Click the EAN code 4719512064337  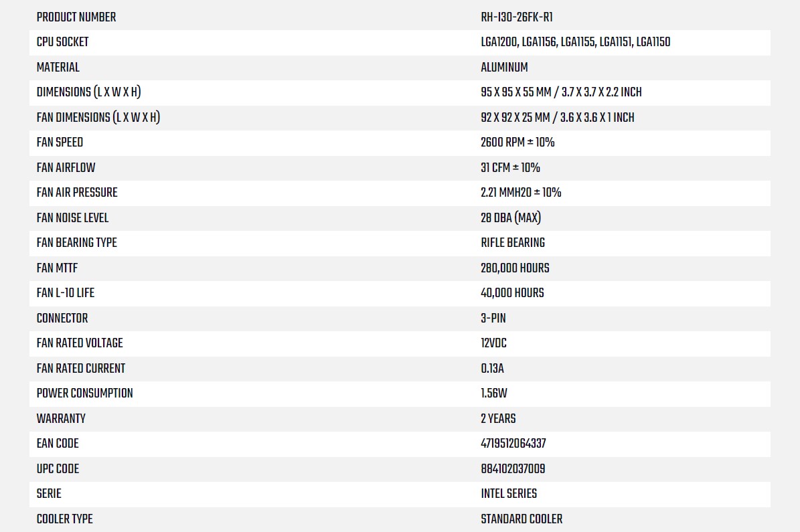tap(513, 444)
